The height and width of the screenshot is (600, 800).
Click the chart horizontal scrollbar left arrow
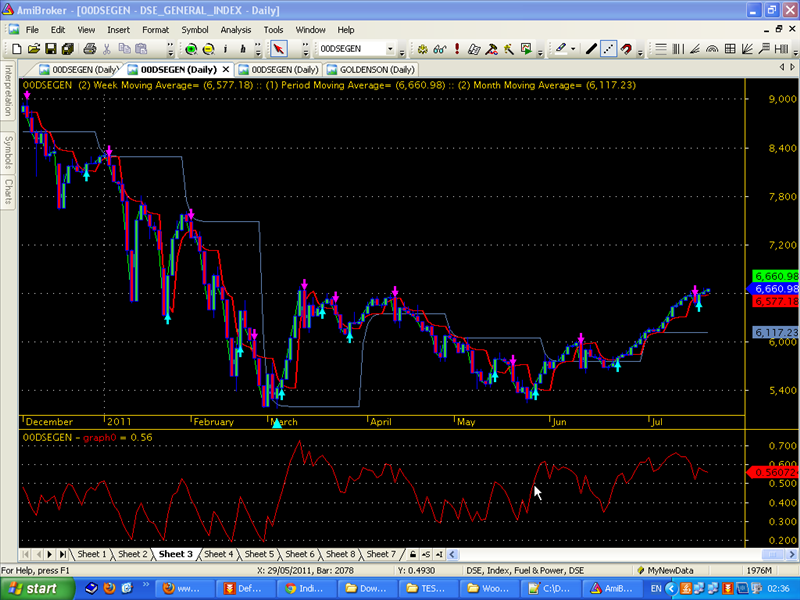tap(452, 554)
